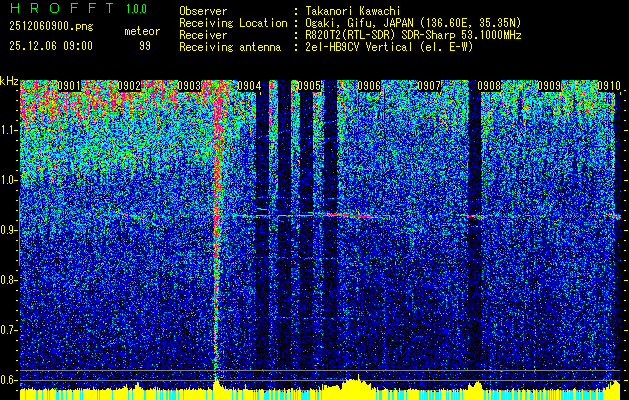Click the meteor count value 99
The width and height of the screenshot is (629, 400).
coord(145,46)
